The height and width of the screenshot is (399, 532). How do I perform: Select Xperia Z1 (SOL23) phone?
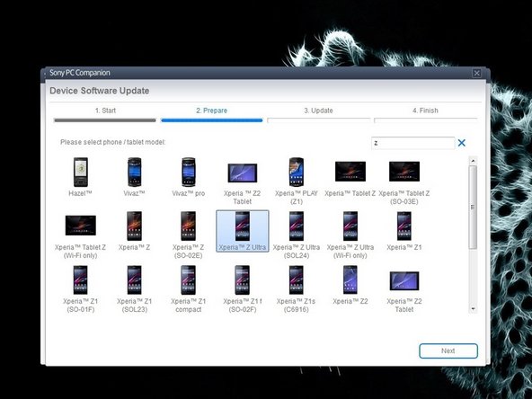[135, 279]
